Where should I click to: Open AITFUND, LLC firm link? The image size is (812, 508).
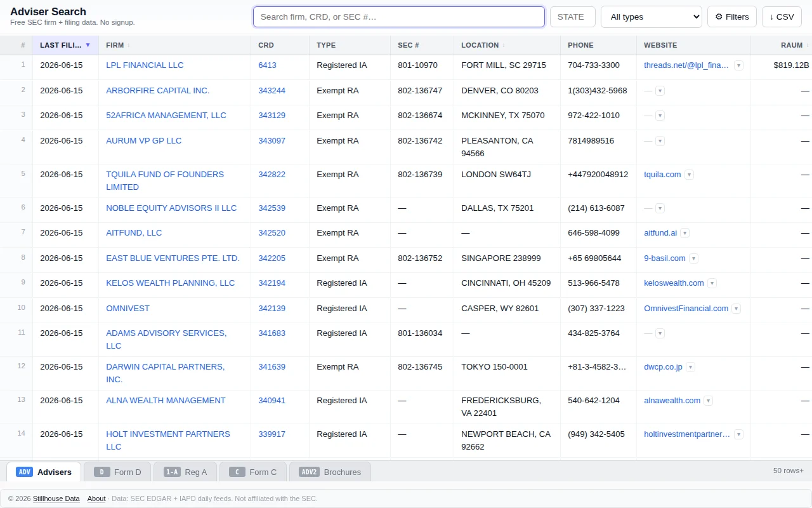pyautogui.click(x=134, y=233)
